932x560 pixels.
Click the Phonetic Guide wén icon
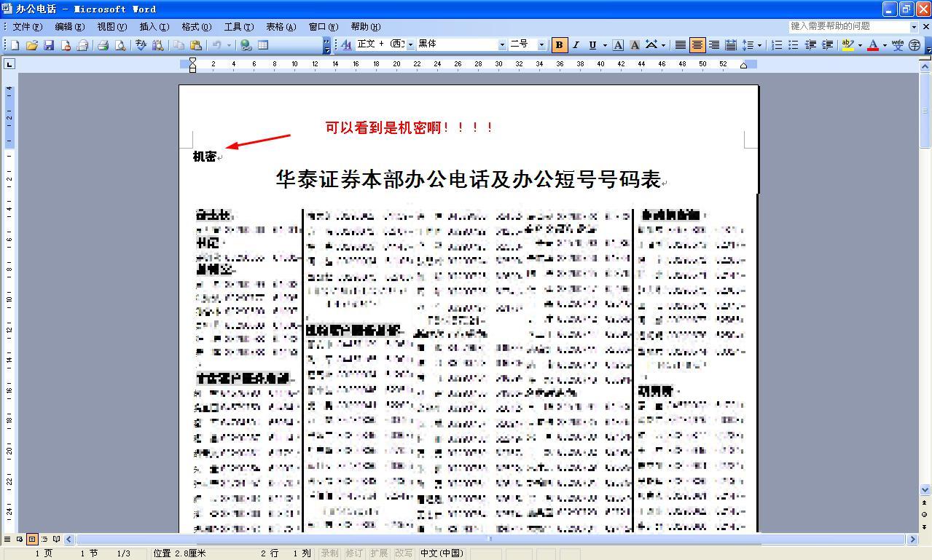tap(898, 45)
